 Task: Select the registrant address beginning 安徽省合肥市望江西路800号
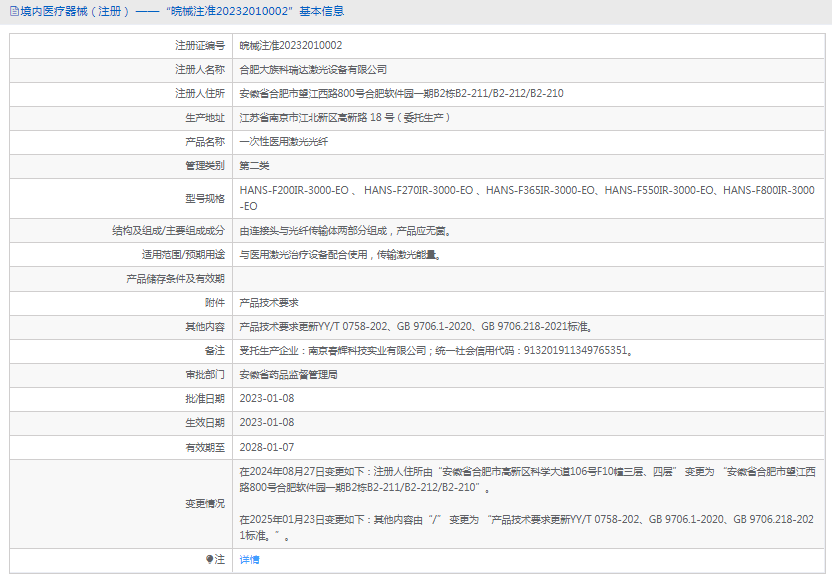pos(401,93)
